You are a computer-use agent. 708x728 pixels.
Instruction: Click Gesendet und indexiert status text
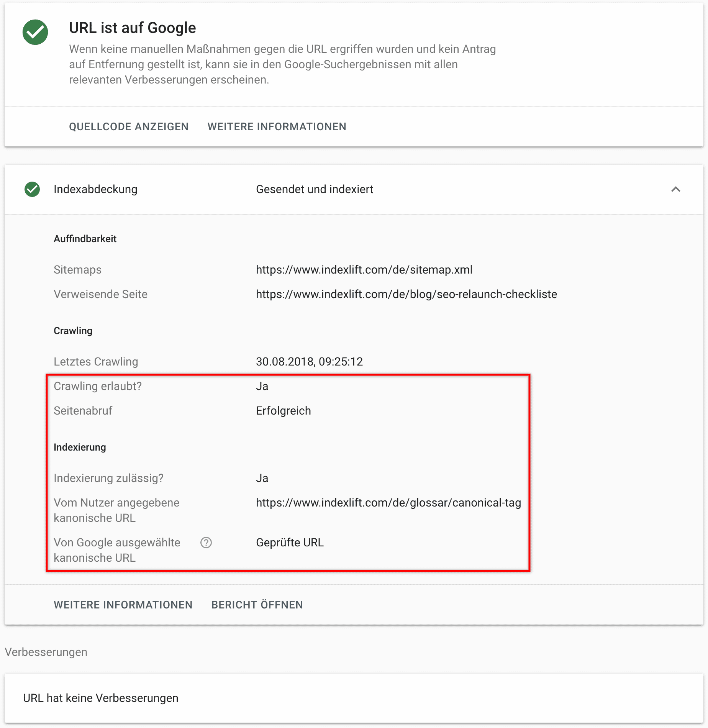point(315,189)
